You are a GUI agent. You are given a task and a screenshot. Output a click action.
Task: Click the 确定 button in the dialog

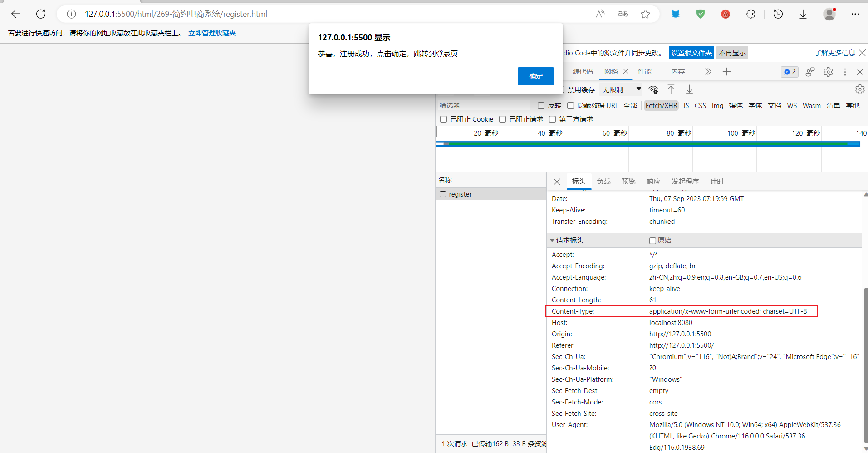[535, 76]
